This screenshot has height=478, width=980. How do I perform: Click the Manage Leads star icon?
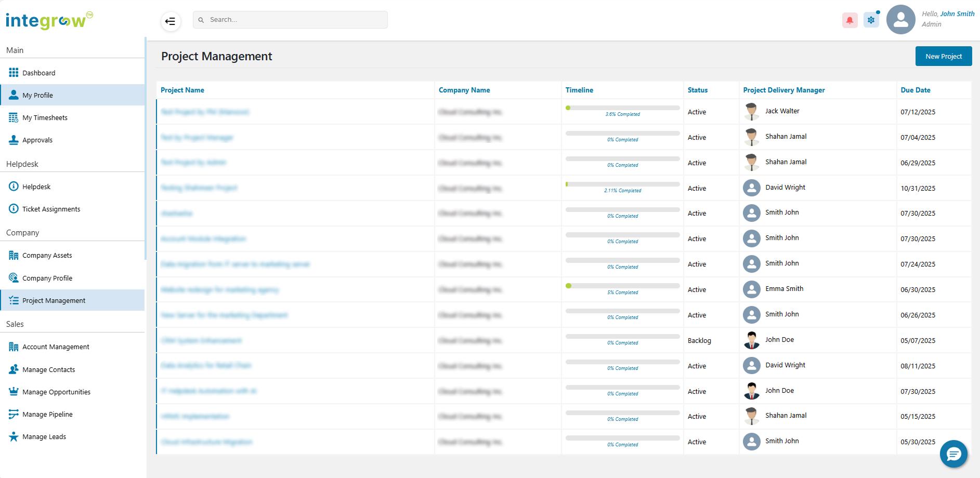click(x=14, y=436)
